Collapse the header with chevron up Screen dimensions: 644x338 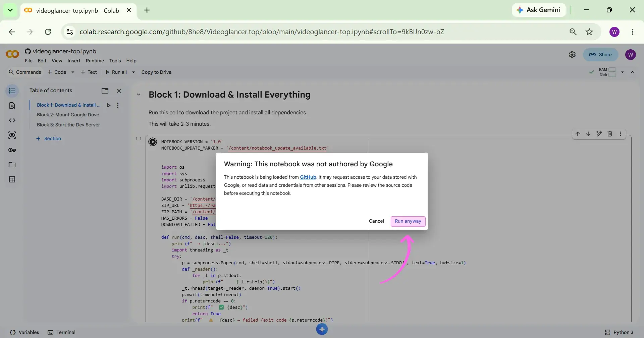click(633, 72)
